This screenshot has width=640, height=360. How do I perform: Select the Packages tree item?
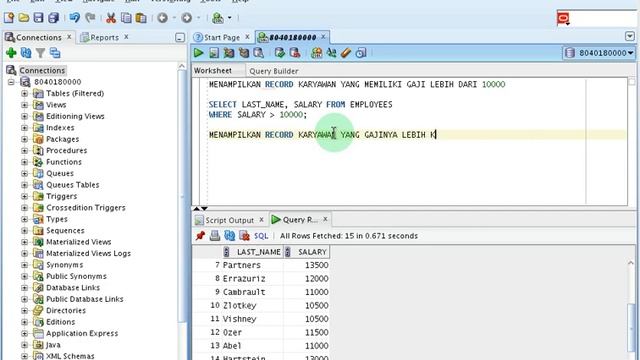pos(62,139)
